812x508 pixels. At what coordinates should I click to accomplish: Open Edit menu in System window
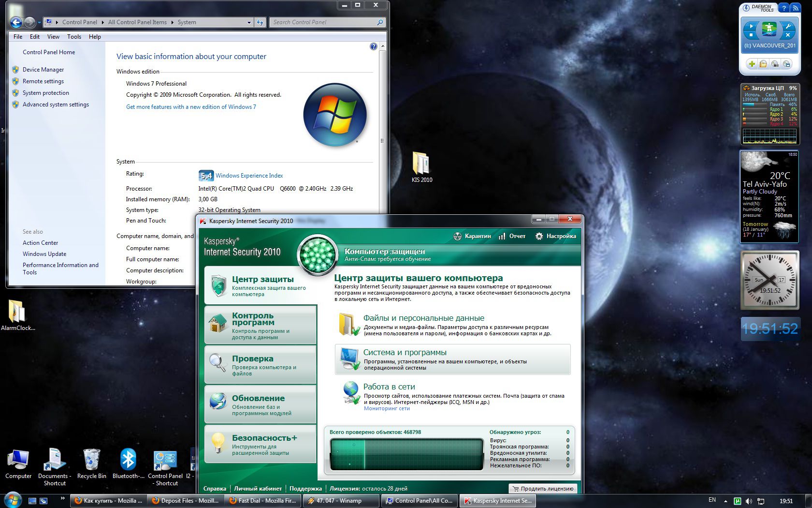click(x=35, y=37)
